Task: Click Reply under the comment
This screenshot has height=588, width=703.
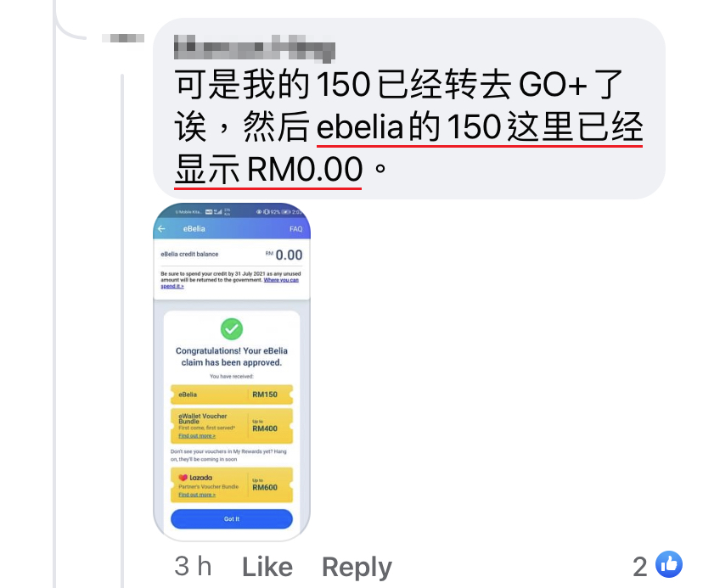Action: (357, 568)
